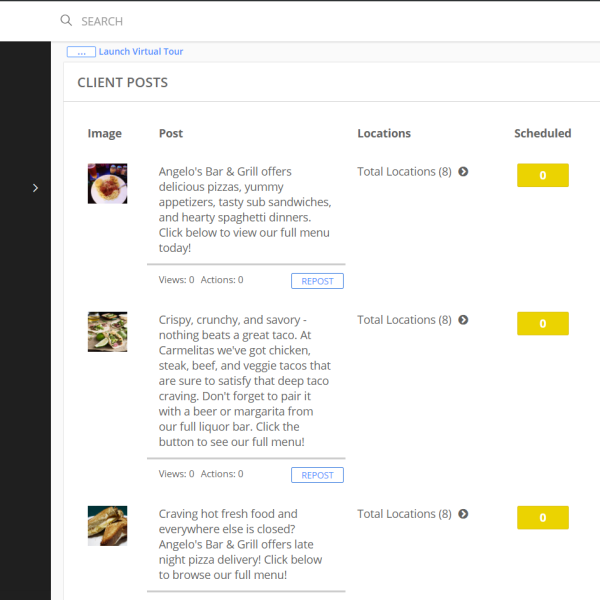
Task: Click the Locations column header
Action: pos(384,133)
